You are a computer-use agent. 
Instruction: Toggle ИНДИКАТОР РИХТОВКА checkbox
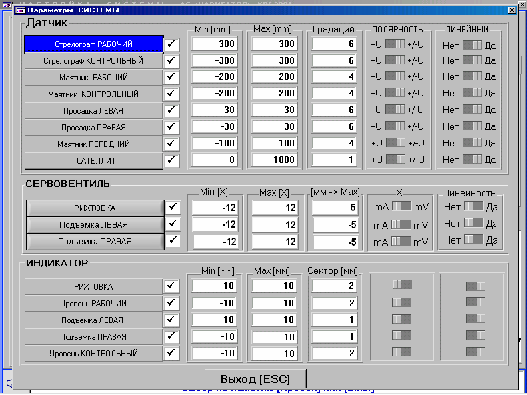171,286
